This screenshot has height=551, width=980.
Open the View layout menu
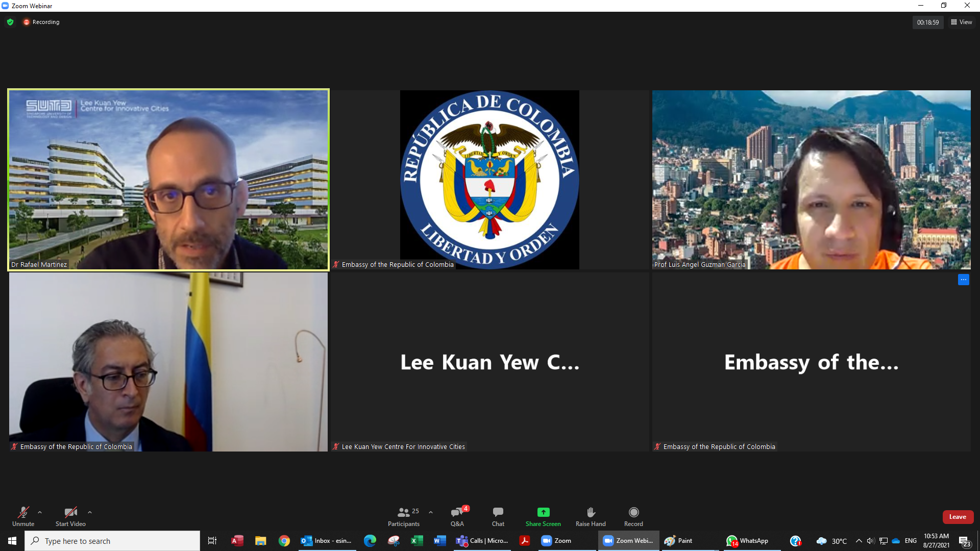(x=962, y=22)
